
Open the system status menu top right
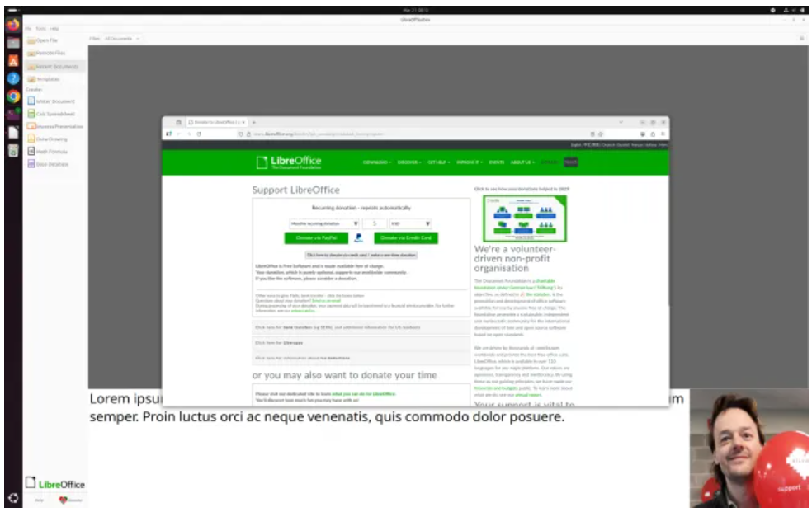pyautogui.click(x=793, y=10)
